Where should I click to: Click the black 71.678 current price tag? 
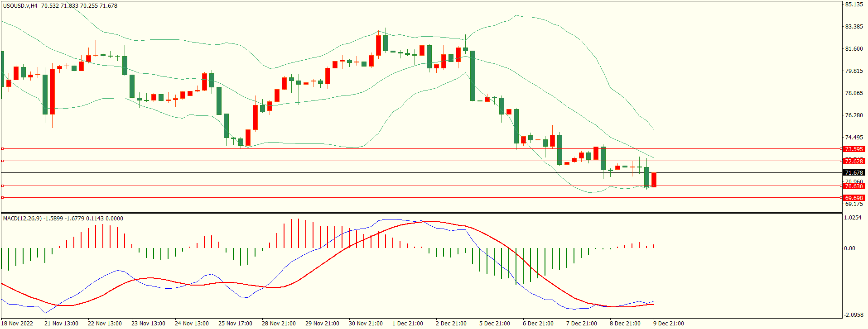coord(854,172)
